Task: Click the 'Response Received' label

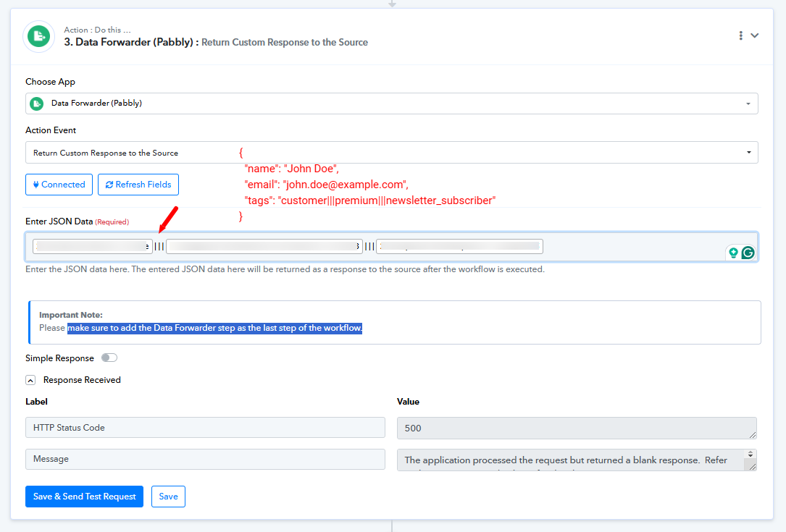Action: (x=82, y=380)
